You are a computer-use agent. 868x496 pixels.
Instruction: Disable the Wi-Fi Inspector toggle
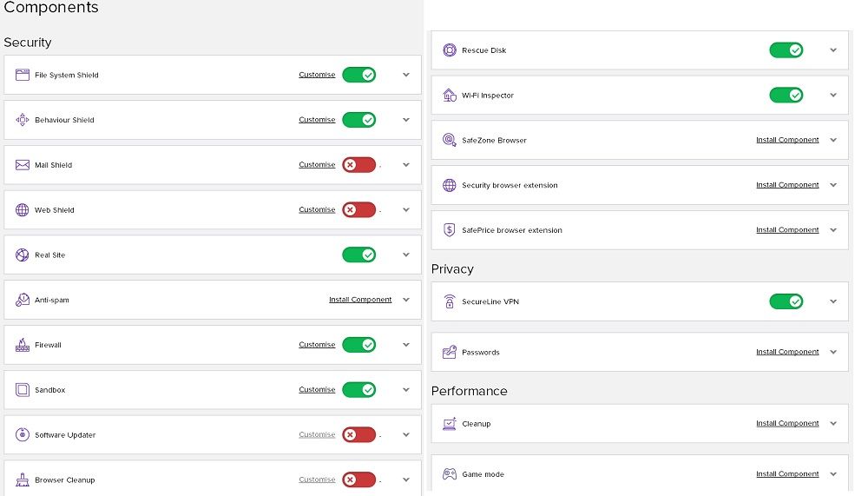click(786, 96)
